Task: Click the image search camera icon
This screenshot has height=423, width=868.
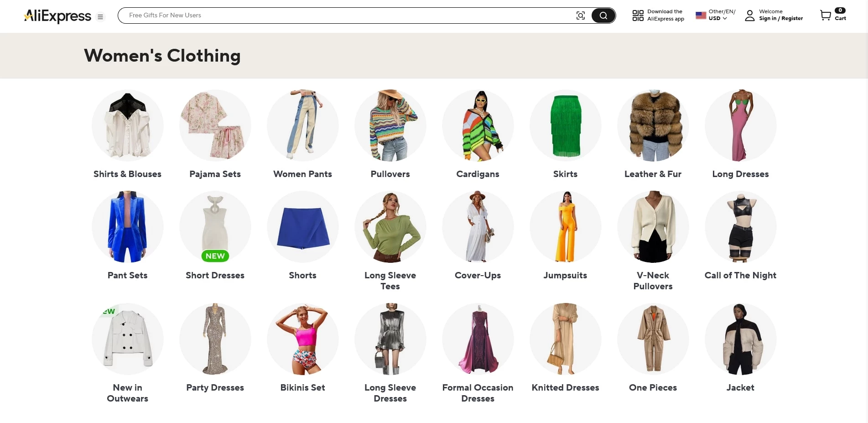Action: 580,16
